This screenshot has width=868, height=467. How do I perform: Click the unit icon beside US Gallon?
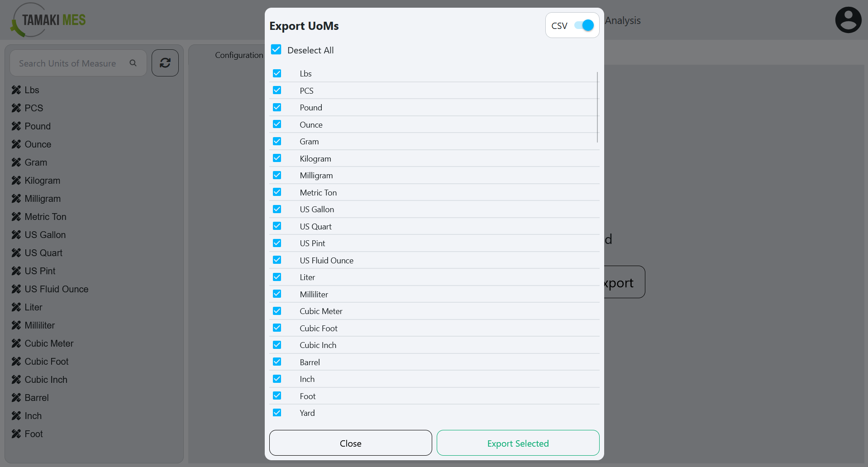tap(16, 234)
